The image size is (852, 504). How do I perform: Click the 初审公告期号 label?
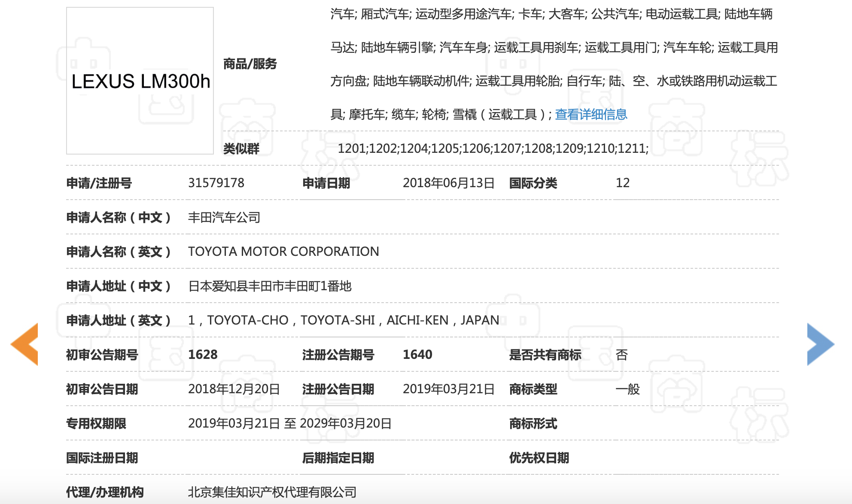coord(102,355)
